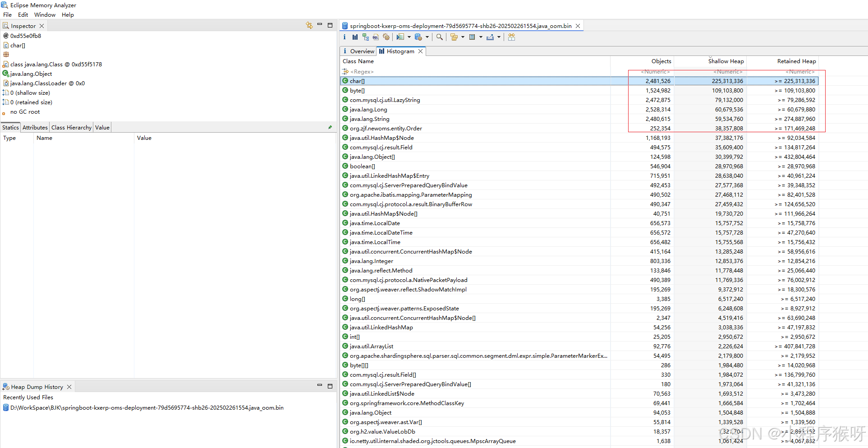Click calculate retained size icon
The height and width of the screenshot is (448, 868).
[x=472, y=37]
